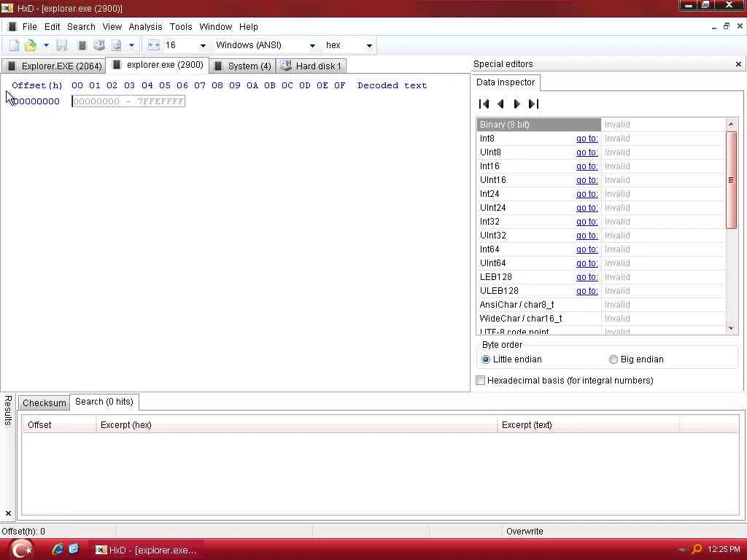This screenshot has height=560, width=747.
Task: Open the disk image dropdown arrow
Action: pyautogui.click(x=131, y=45)
